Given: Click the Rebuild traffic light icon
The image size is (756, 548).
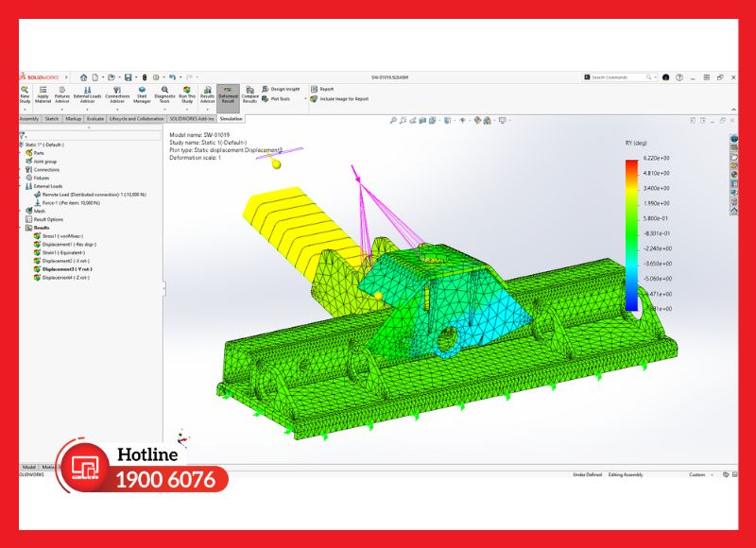Looking at the screenshot, I should (145, 77).
